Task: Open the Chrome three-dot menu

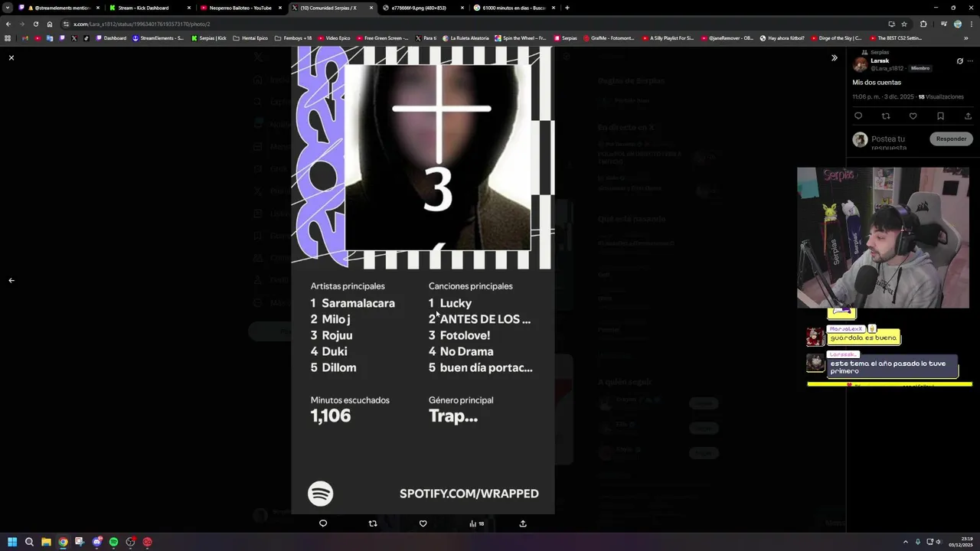Action: point(971,24)
